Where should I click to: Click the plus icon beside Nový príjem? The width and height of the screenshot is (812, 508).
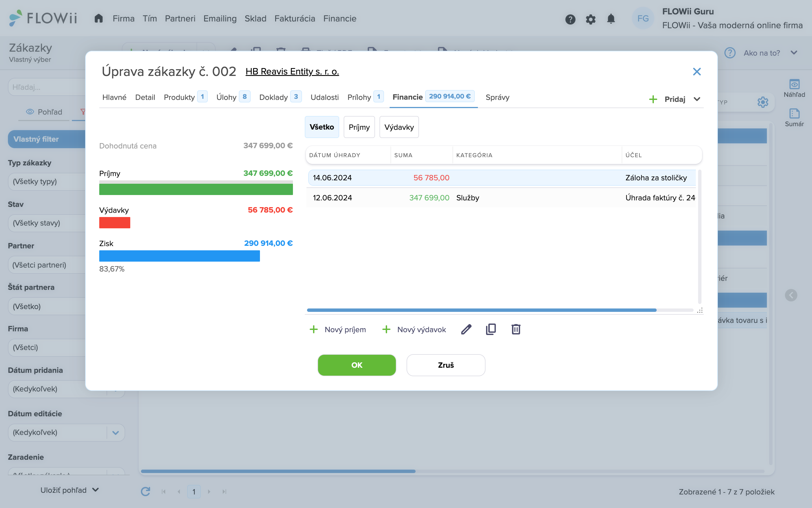tap(314, 329)
